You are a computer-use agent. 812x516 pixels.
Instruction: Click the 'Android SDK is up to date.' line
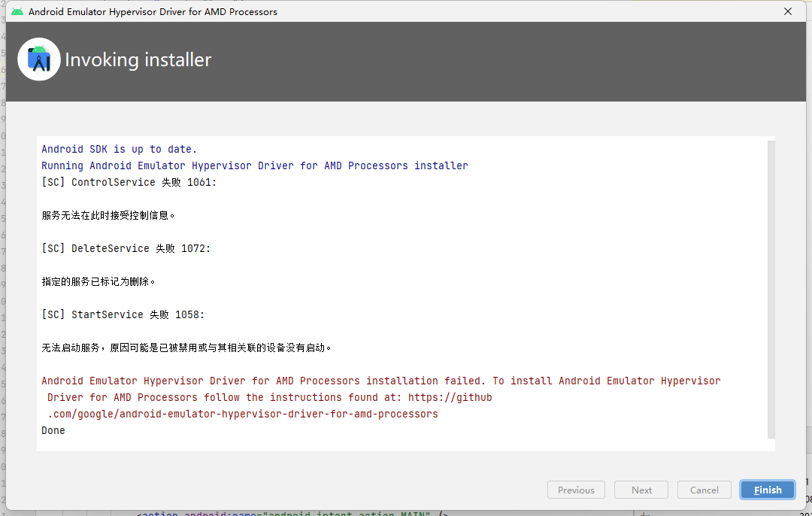(x=119, y=149)
